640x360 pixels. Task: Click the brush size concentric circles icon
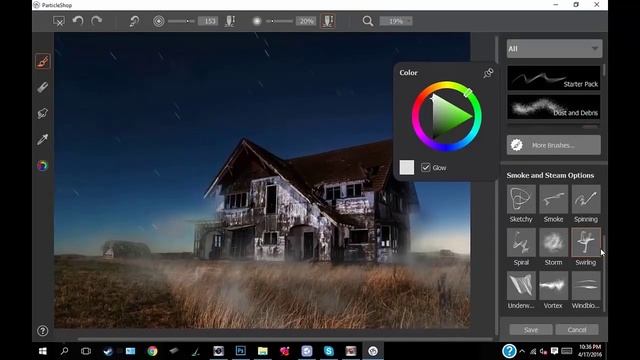tap(159, 21)
